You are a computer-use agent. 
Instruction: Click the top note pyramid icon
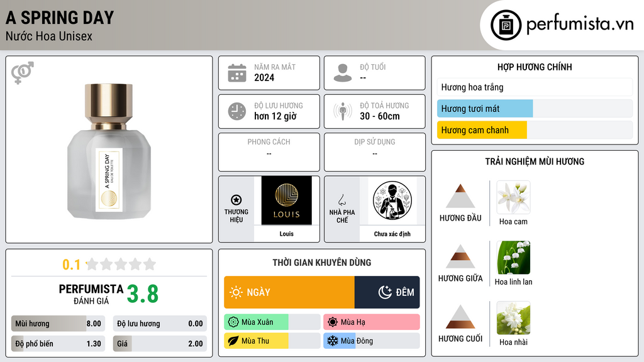[460, 196]
